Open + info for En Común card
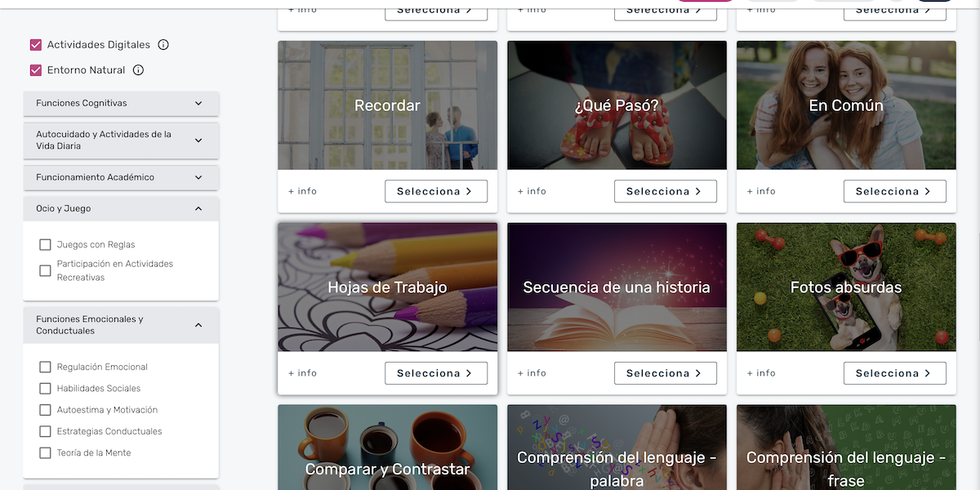Screen dimensions: 980x490 click(x=761, y=191)
